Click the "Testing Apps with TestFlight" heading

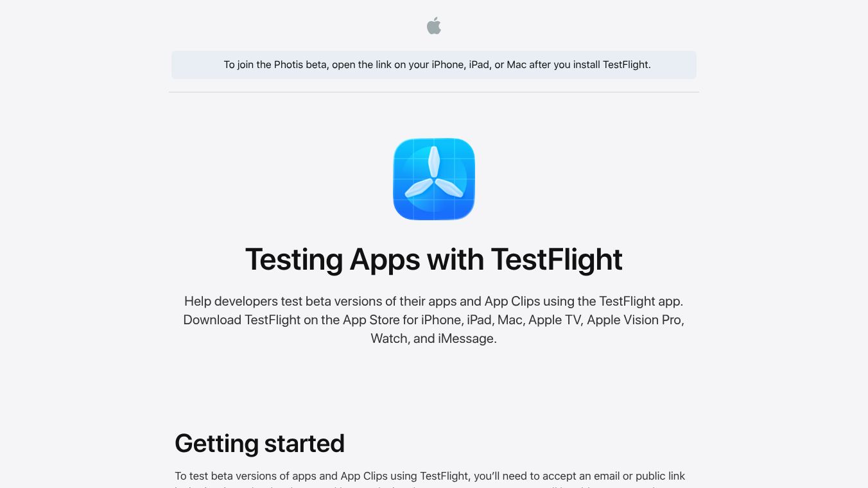pyautogui.click(x=434, y=259)
